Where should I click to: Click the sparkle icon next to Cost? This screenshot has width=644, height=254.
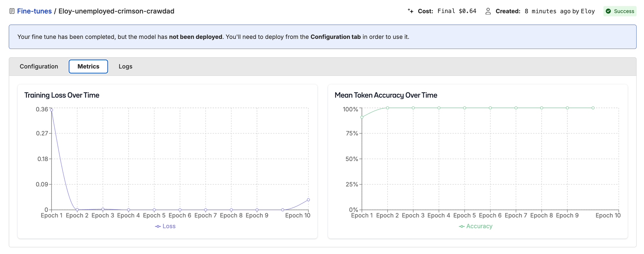point(411,11)
